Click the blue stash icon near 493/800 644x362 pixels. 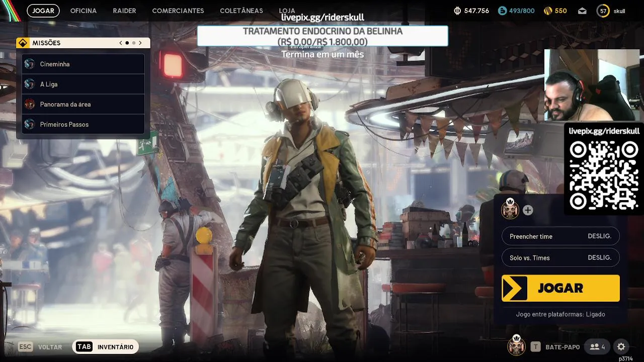(x=502, y=11)
